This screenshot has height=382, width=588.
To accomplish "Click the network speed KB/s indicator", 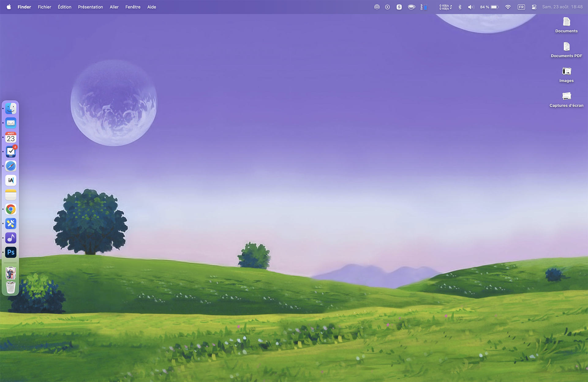I will click(446, 7).
